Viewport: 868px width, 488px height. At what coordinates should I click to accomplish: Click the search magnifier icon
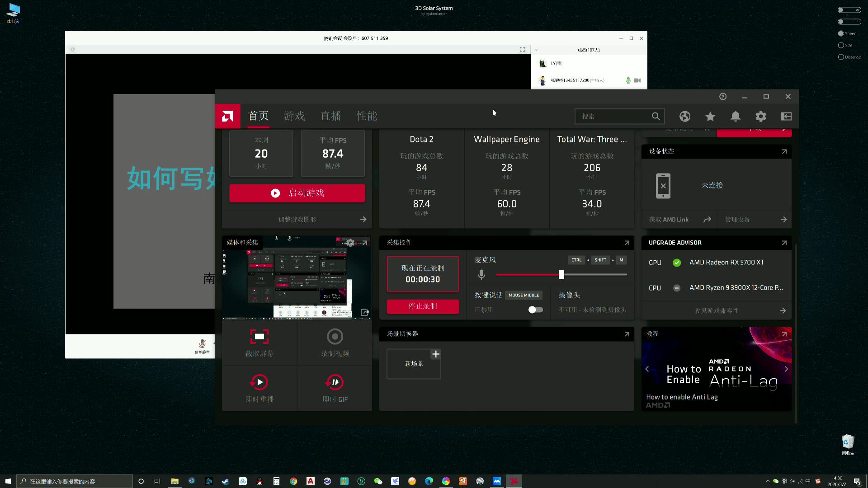click(656, 116)
